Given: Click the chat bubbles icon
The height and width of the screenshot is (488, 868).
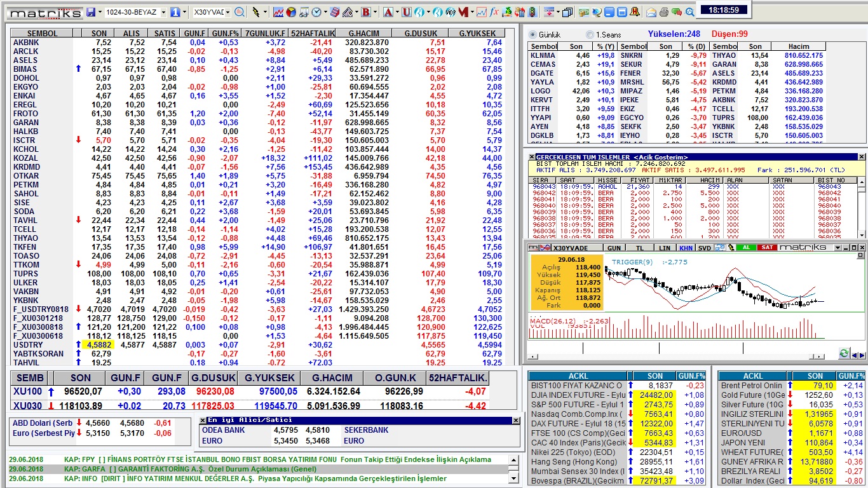Looking at the screenshot, I should 677,12.
